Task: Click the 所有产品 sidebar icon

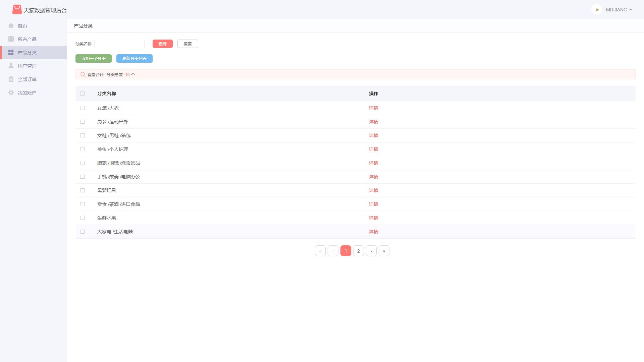Action: point(11,39)
